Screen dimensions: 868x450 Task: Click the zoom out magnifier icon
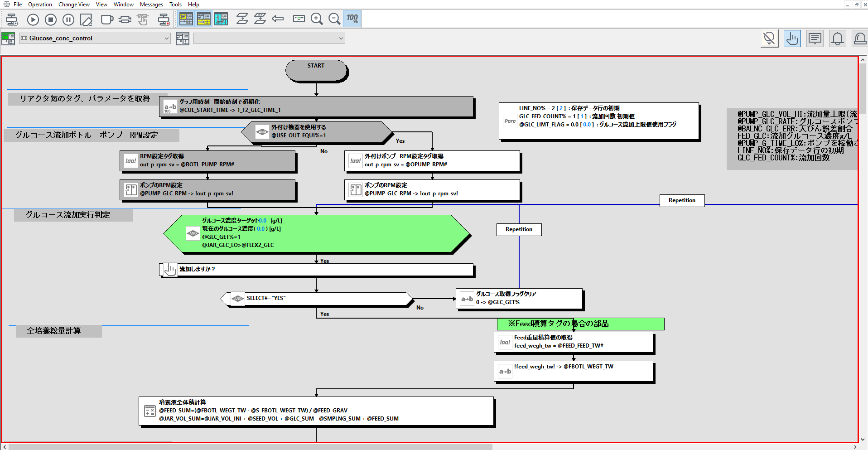(x=334, y=19)
